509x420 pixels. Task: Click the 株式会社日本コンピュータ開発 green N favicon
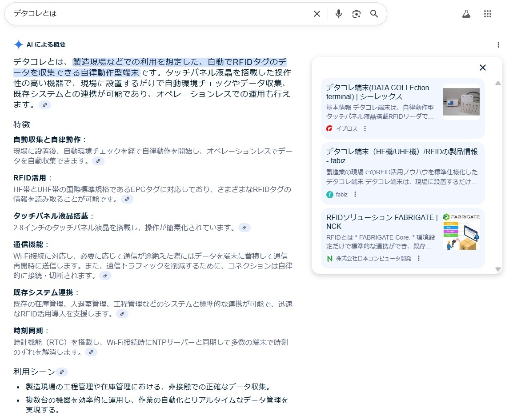[x=329, y=258]
